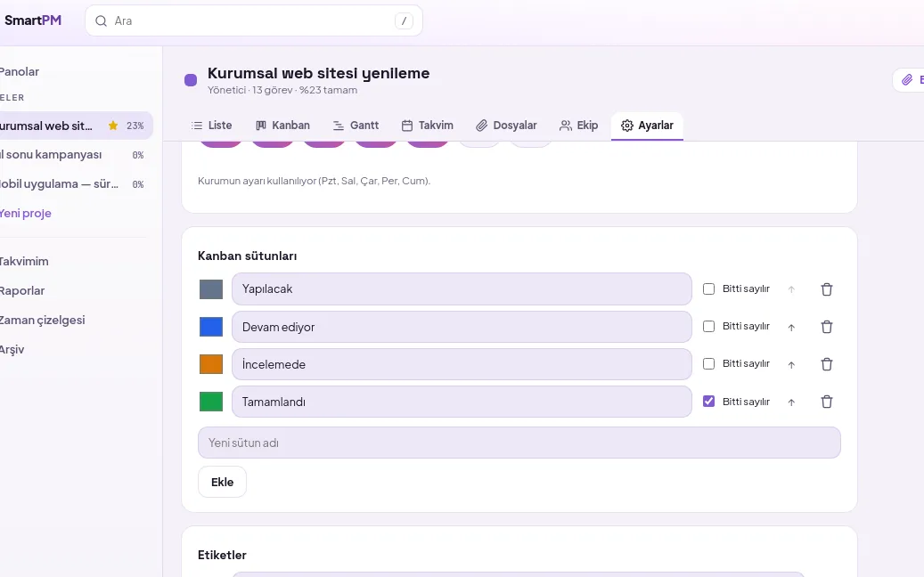Change the green swatch for Tamamlandı

(x=211, y=402)
